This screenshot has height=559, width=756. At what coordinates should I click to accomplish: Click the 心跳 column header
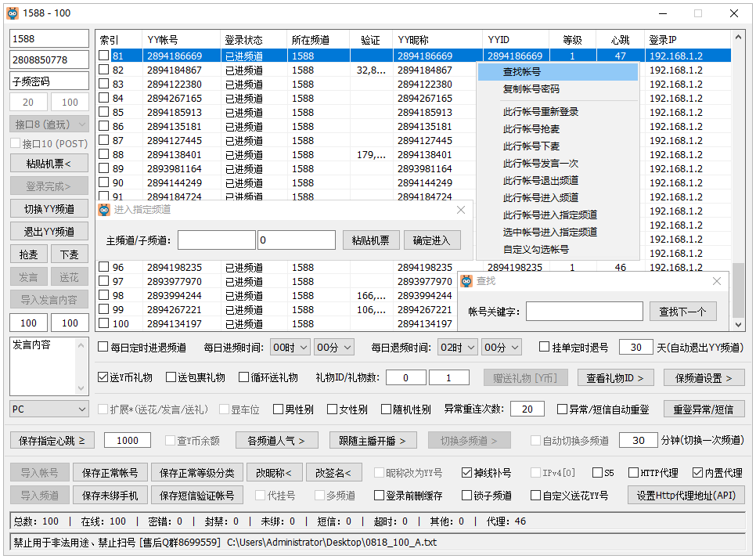(x=621, y=40)
